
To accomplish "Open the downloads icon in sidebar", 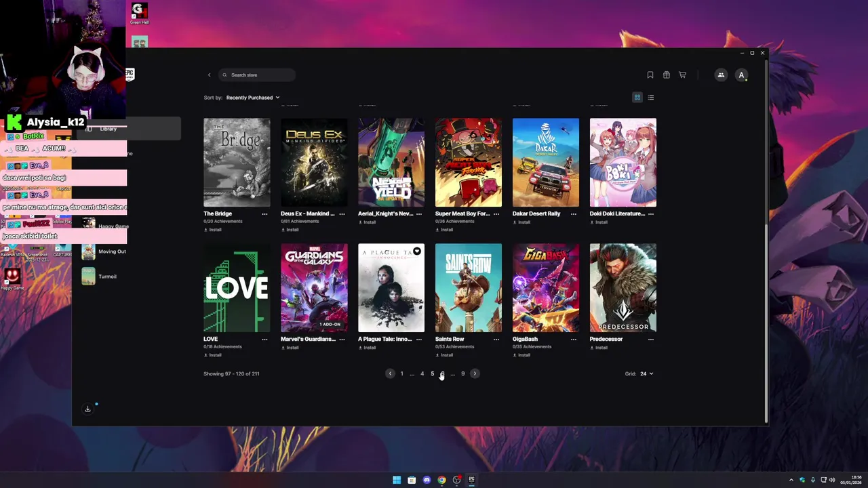I will coord(87,409).
